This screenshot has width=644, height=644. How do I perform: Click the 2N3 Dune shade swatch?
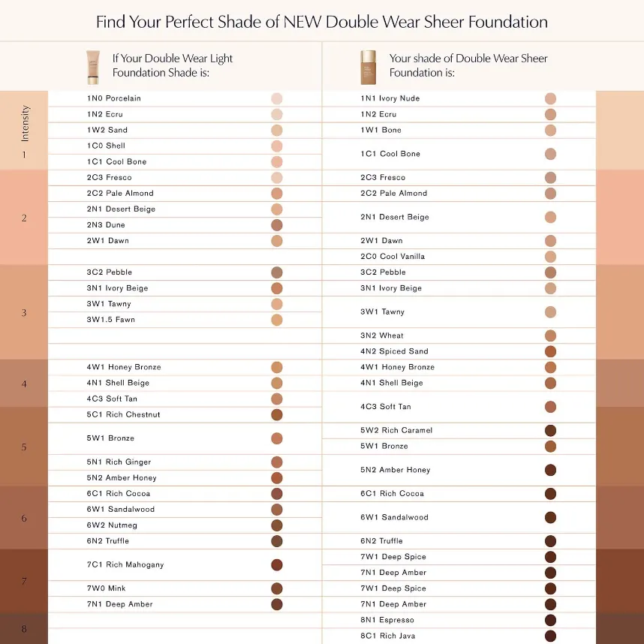[277, 225]
